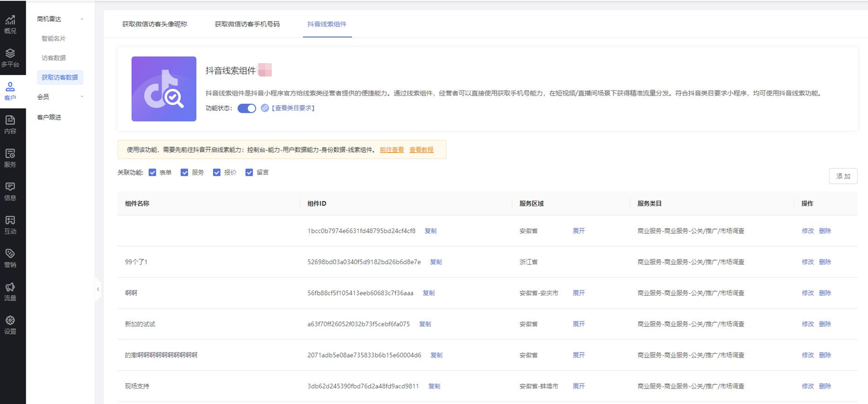The height and width of the screenshot is (404, 868).
Task: Click the 添加 button
Action: [843, 176]
